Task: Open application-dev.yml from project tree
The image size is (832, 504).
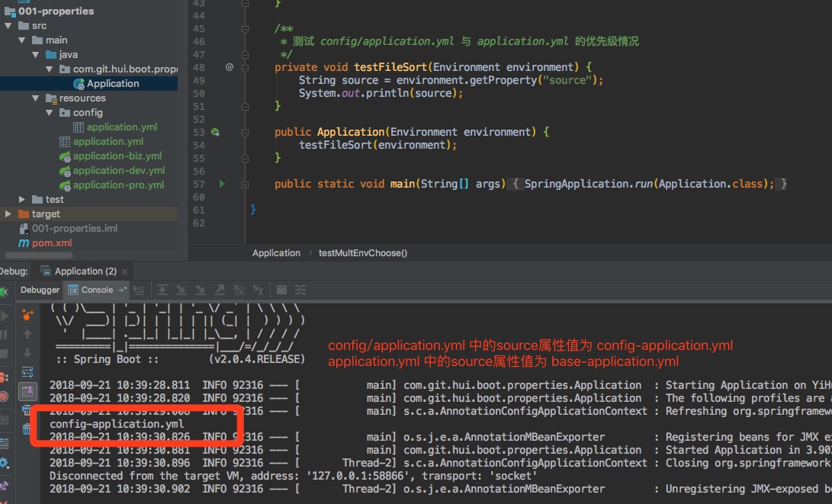Action: click(x=118, y=171)
